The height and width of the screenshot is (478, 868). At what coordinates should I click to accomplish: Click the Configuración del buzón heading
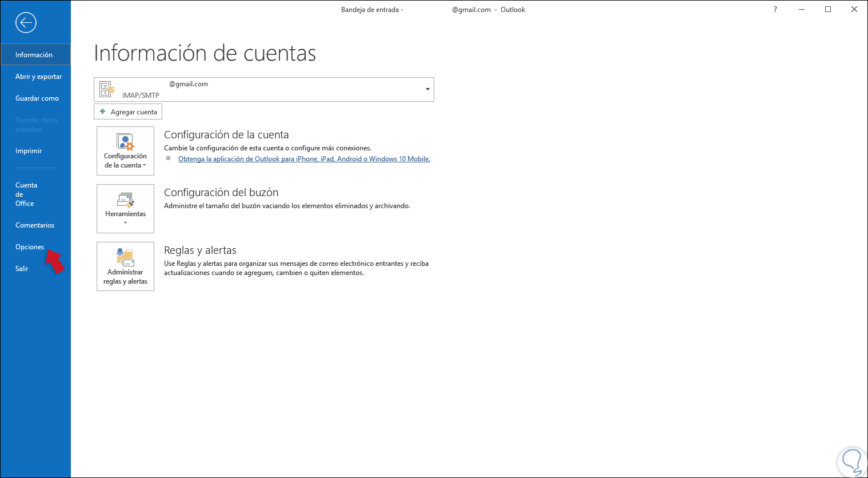(x=221, y=193)
